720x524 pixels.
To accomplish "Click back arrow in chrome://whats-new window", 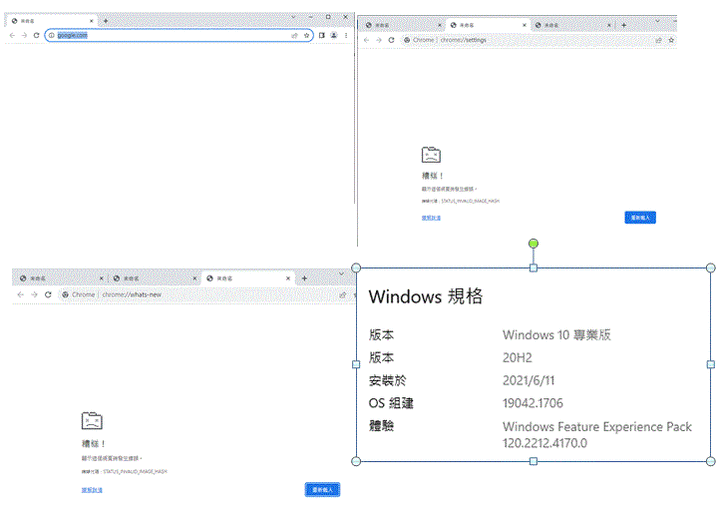I will pyautogui.click(x=21, y=295).
